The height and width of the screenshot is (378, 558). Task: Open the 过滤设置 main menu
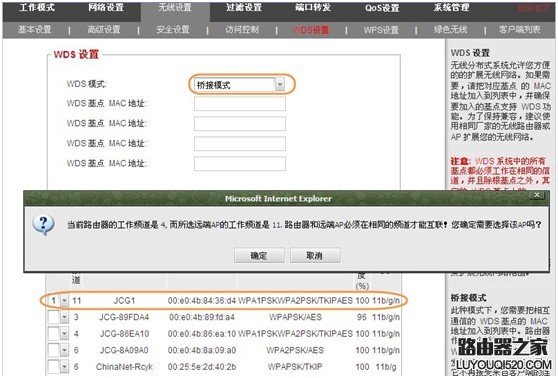coord(244,7)
